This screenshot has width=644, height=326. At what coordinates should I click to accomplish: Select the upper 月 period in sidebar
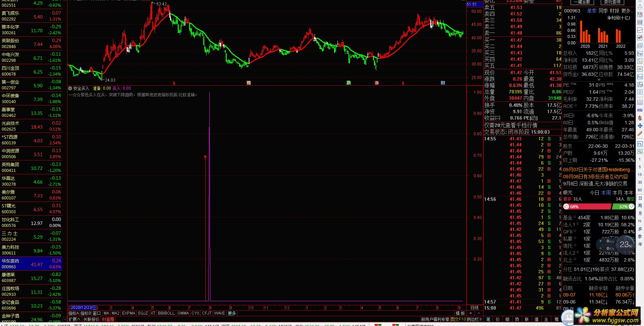click(x=640, y=213)
